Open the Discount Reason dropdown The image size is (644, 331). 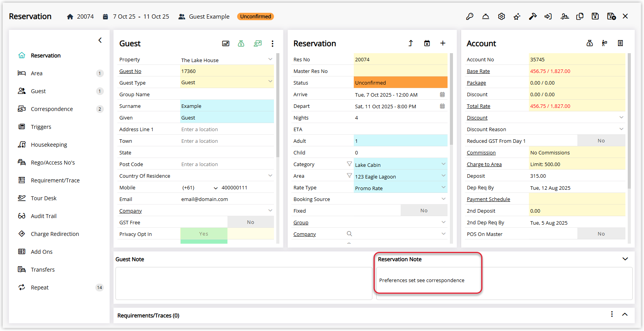click(x=622, y=129)
